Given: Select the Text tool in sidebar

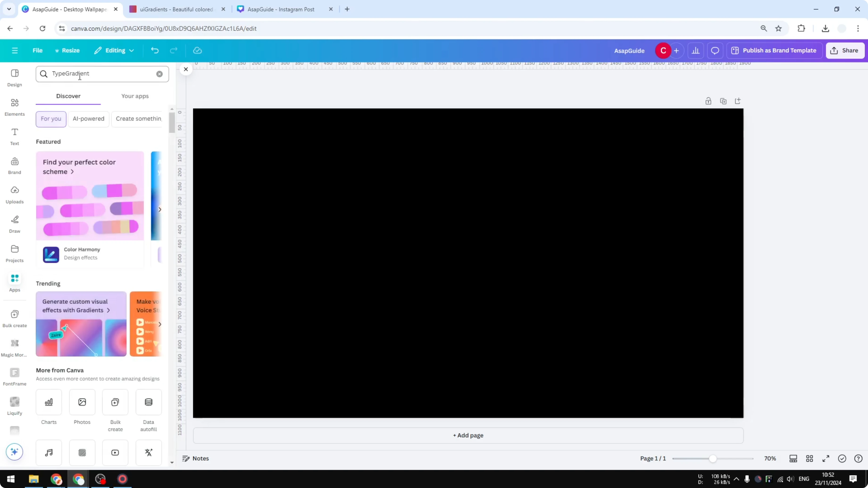Looking at the screenshot, I should pos(14,136).
